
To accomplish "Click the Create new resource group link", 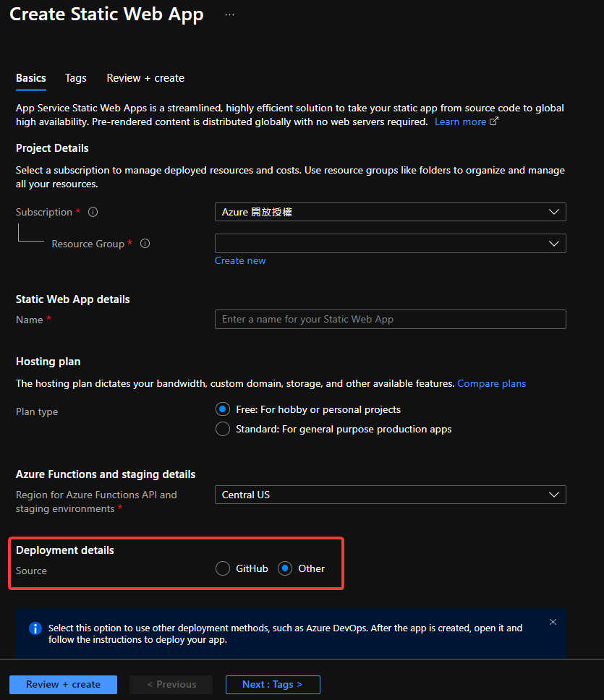I will pos(240,260).
